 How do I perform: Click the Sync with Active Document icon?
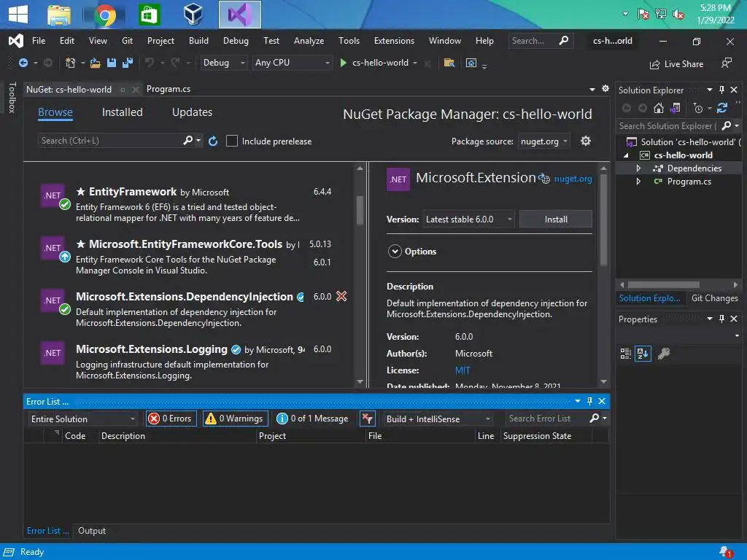click(722, 108)
